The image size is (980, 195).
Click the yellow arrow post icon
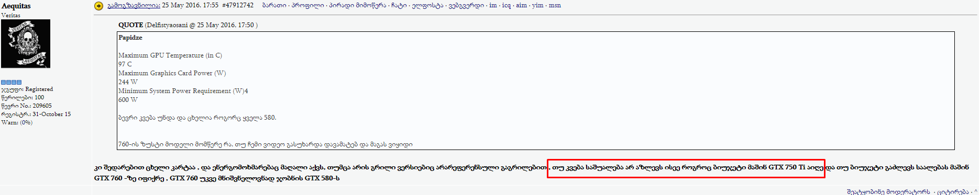[x=98, y=6]
